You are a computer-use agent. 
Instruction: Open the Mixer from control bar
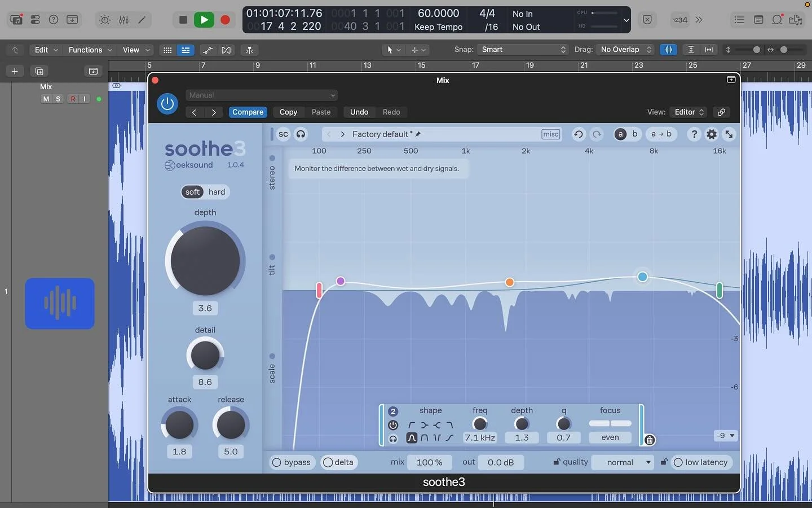click(x=123, y=20)
